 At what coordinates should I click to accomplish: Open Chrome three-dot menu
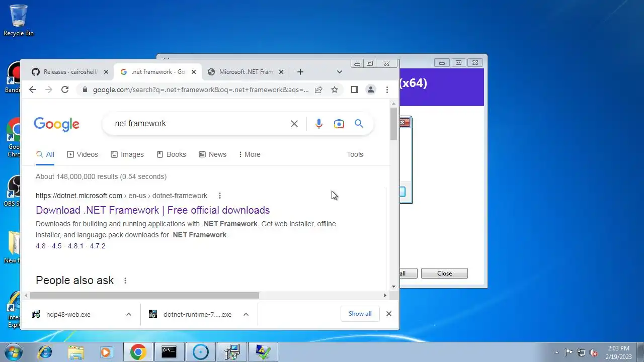point(387,89)
